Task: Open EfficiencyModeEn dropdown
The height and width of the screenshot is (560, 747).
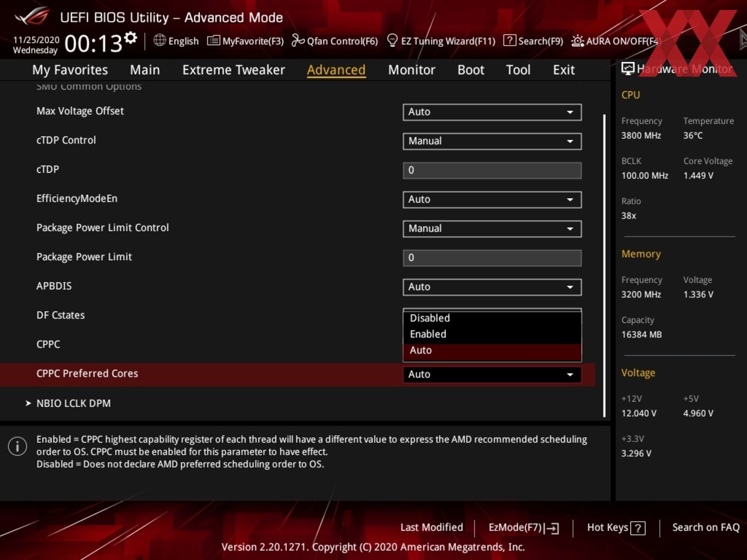Action: pyautogui.click(x=492, y=199)
